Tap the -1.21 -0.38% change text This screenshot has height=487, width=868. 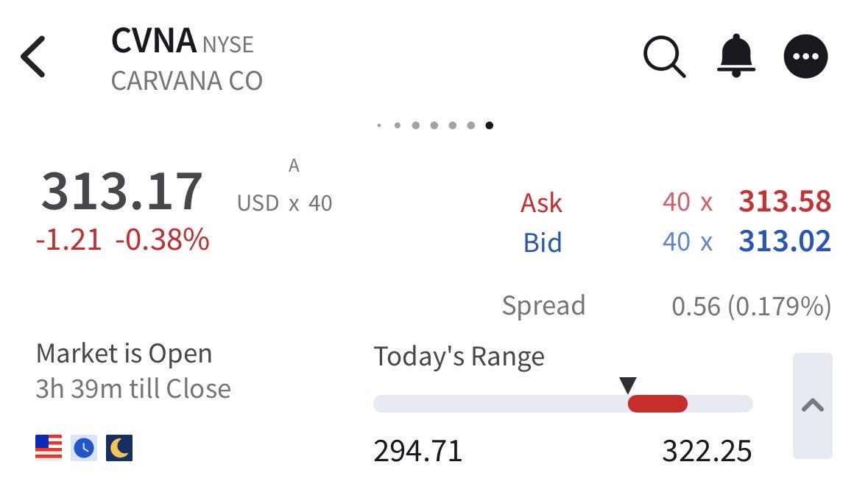[x=122, y=240]
